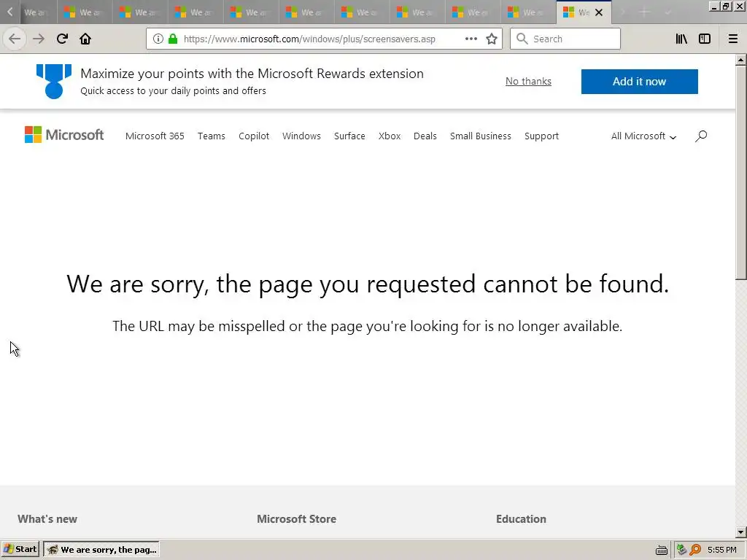Click the green network tray icon
This screenshot has height=560, width=747.
point(681,550)
